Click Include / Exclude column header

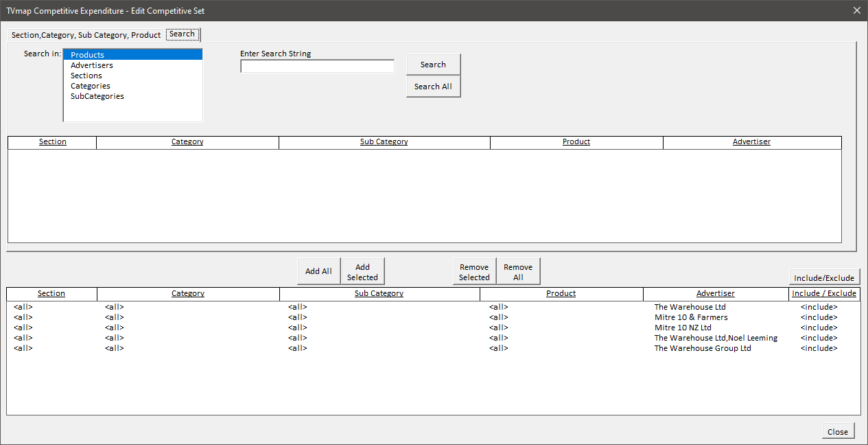point(824,294)
